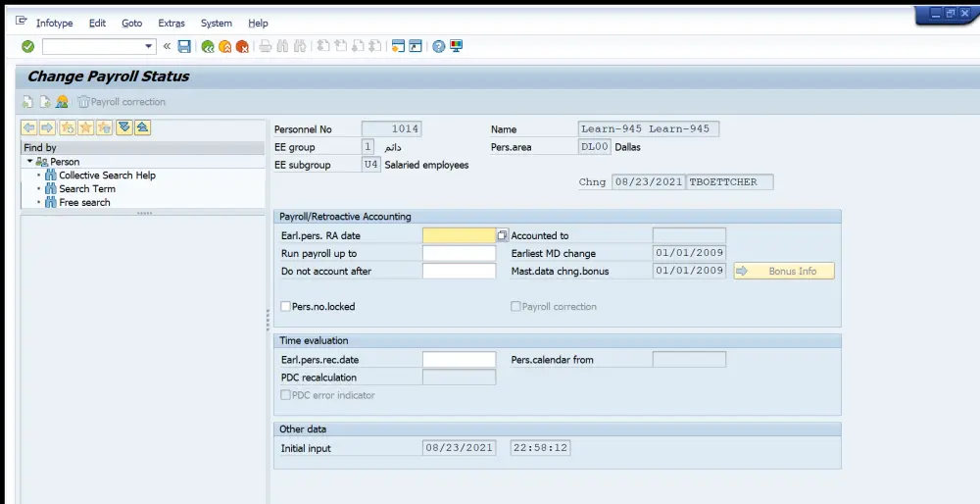Screen dimensions: 980x504
Task: Click the red Cancel icon
Action: tap(242, 46)
